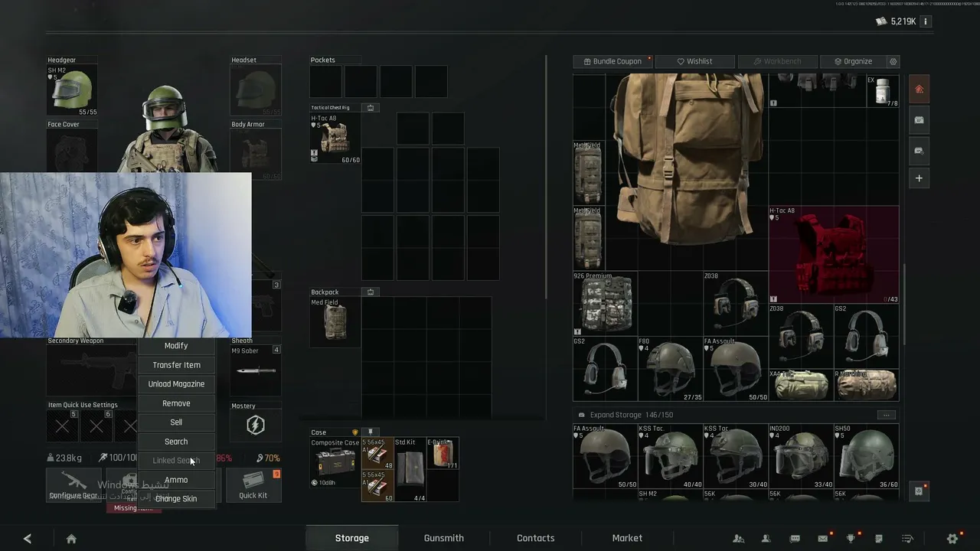This screenshot has height=551, width=980.
Task: Select the Storage tab
Action: (352, 538)
